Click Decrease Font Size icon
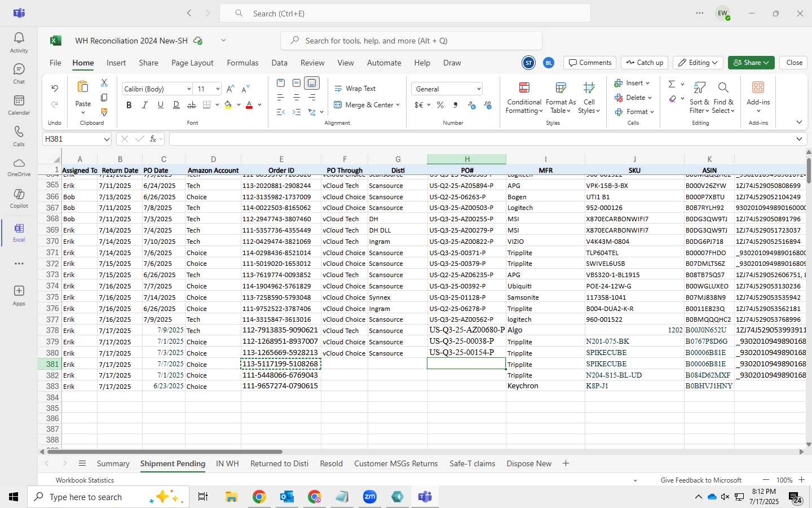Screen dimensions: 812x508 (x=245, y=89)
